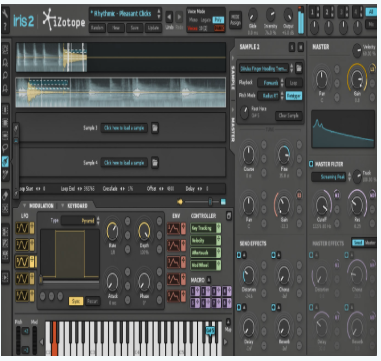Select the highlighted Brush tool
The width and height of the screenshot is (381, 361).
point(5,161)
